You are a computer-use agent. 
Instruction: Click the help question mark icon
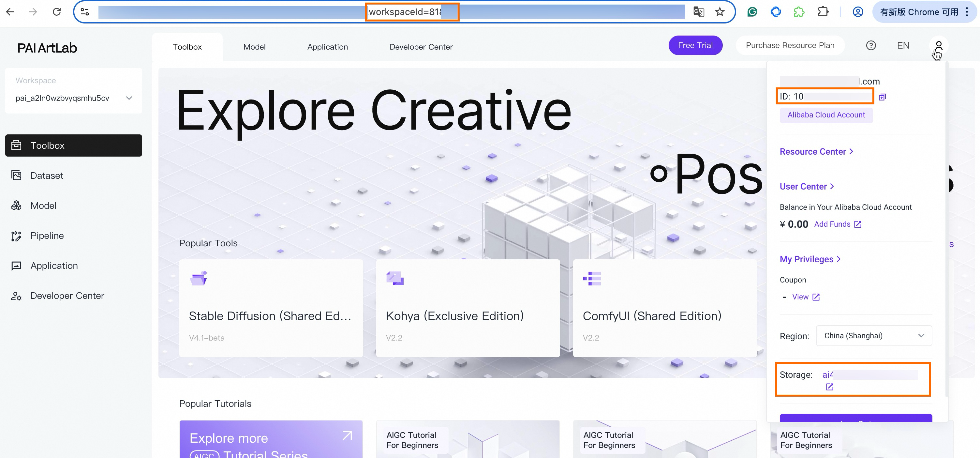[871, 46]
